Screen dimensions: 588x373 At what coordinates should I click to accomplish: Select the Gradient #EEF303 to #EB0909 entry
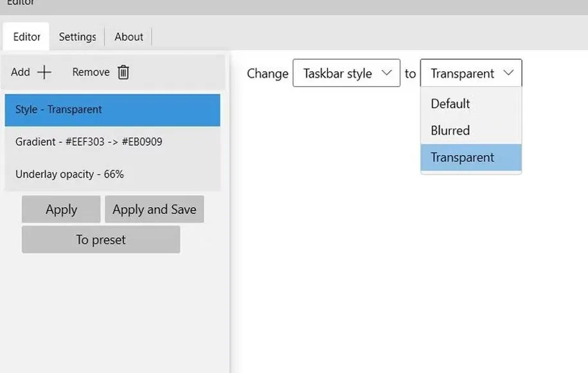click(x=112, y=141)
